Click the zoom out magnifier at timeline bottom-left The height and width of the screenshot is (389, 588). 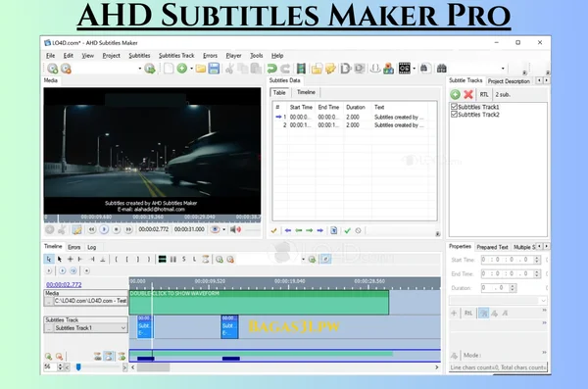pos(59,357)
